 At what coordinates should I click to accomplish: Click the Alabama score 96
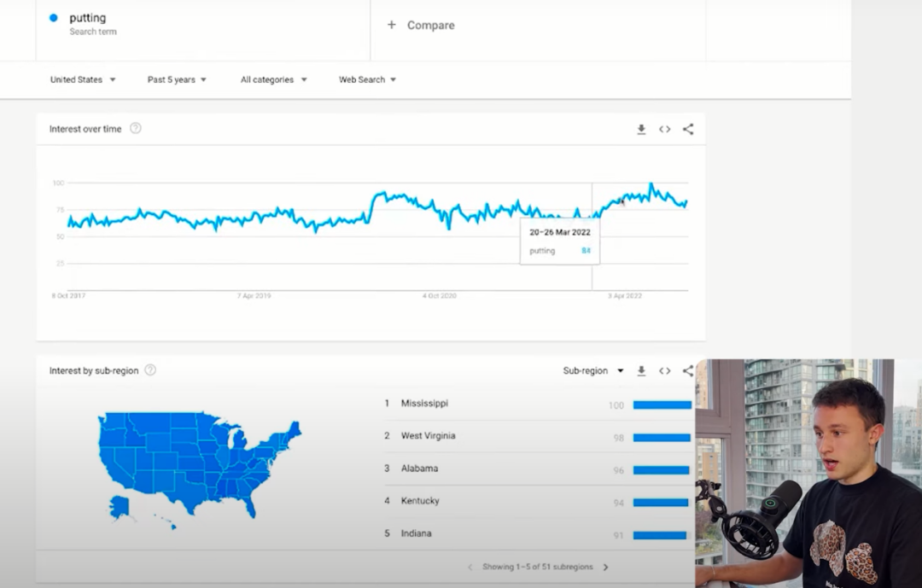(619, 470)
